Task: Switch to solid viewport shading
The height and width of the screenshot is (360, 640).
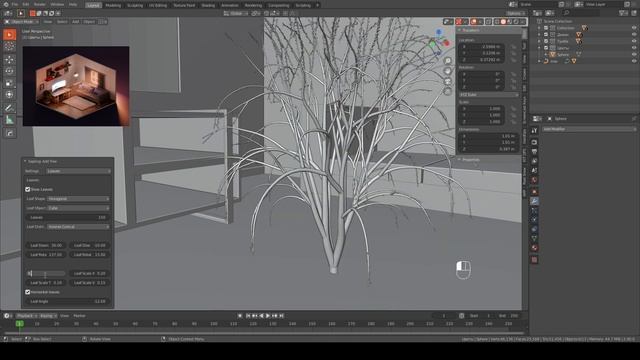Action: [503, 22]
